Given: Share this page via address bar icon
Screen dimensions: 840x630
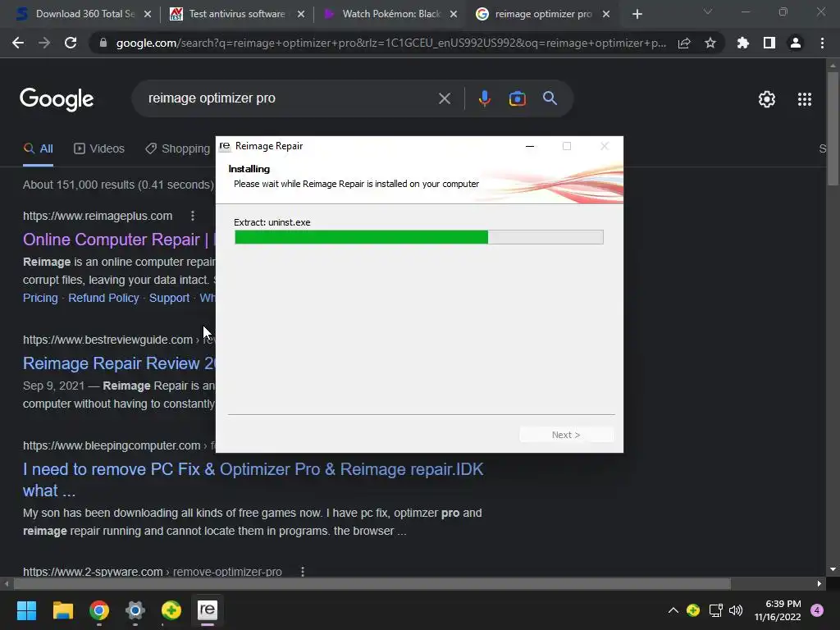Looking at the screenshot, I should click(x=684, y=43).
